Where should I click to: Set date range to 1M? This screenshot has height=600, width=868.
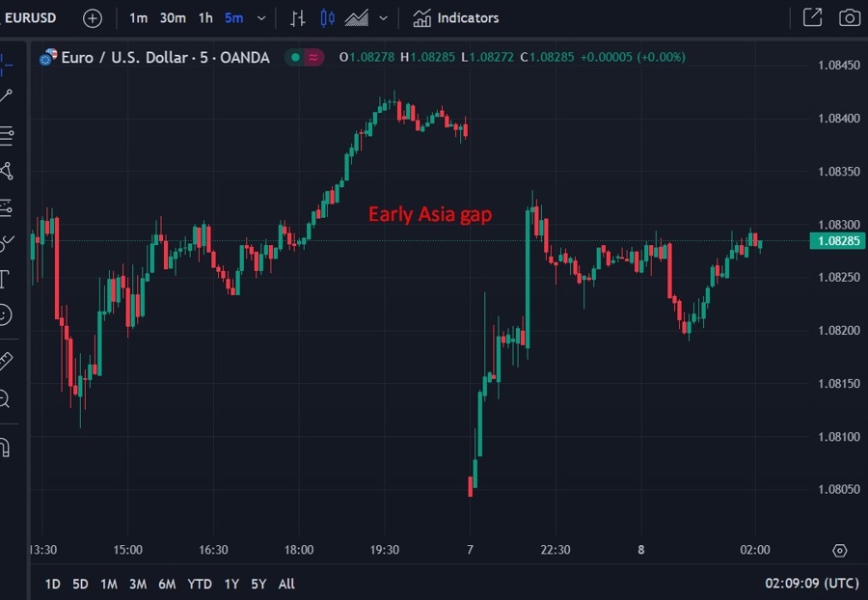click(108, 584)
